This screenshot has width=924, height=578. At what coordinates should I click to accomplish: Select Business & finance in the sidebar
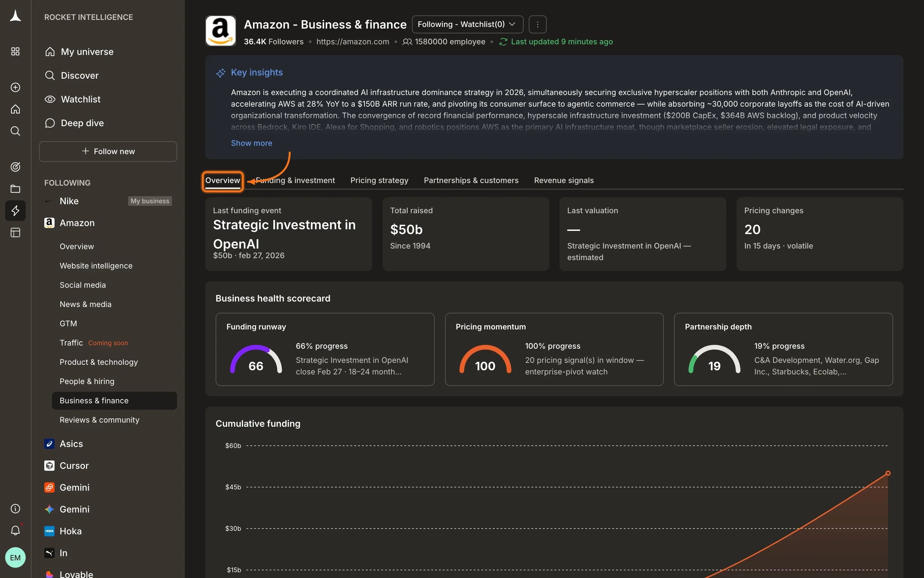pos(114,401)
